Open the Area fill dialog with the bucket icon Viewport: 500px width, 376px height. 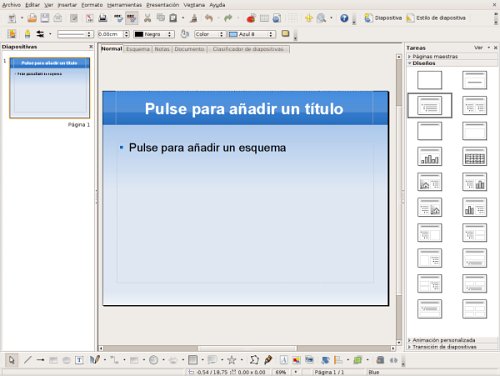tap(184, 34)
